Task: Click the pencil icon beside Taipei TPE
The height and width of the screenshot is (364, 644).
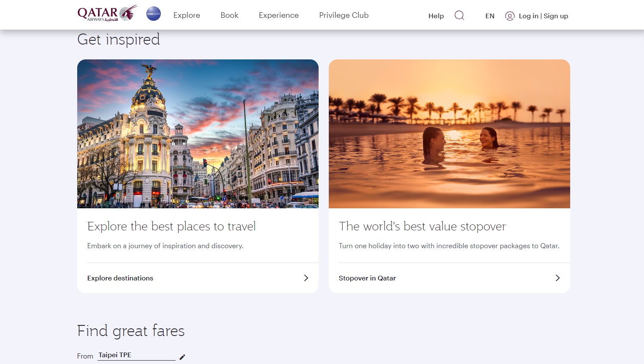Action: 182,357
